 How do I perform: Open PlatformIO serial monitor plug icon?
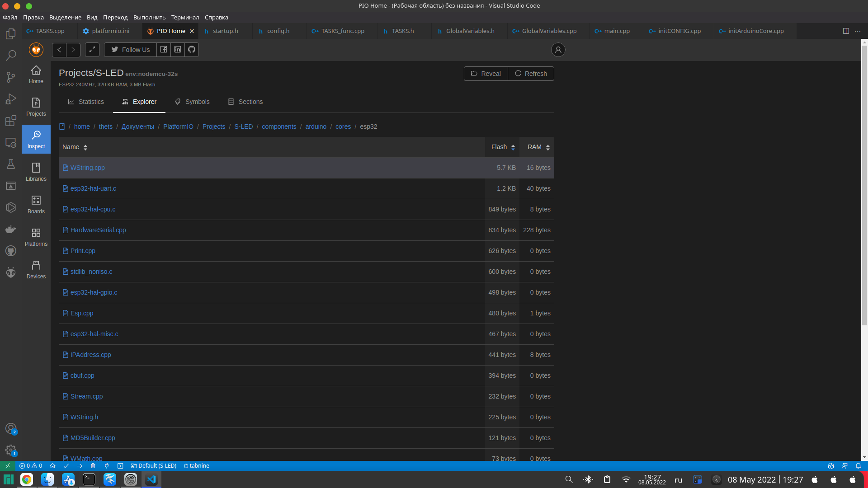pos(107,466)
